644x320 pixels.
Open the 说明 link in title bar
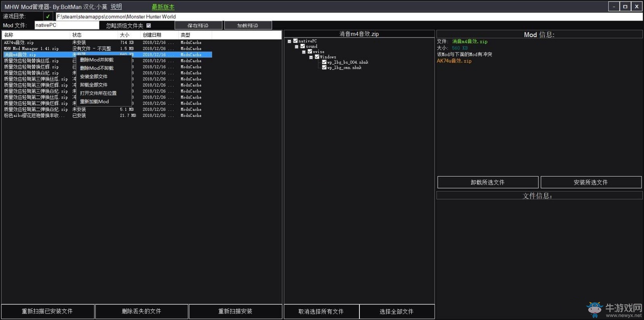coord(116,7)
